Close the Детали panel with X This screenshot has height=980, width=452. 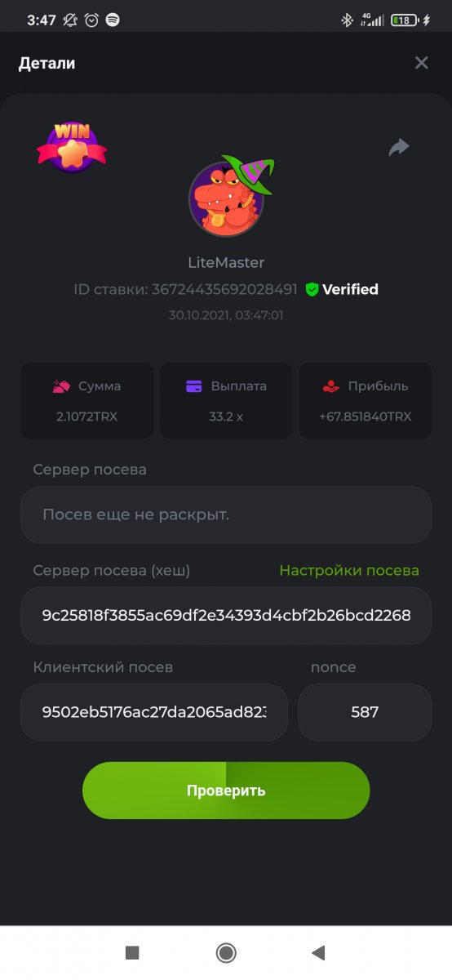click(x=421, y=63)
